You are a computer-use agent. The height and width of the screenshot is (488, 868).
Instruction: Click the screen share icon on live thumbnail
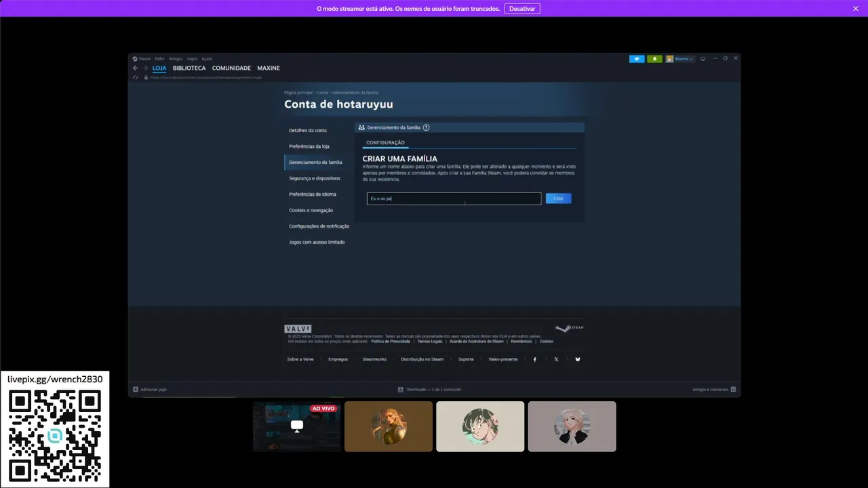coord(297,426)
